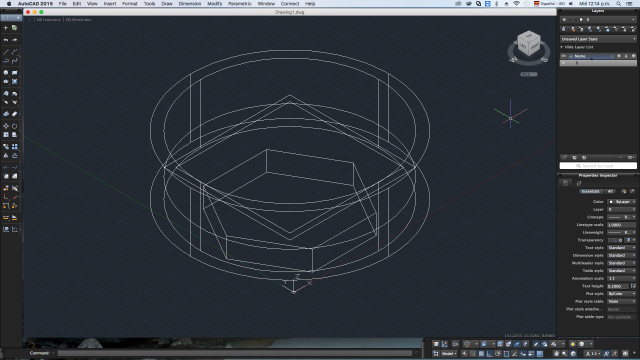Click the ViewCube in the drawing area
The width and height of the screenshot is (640, 360).
[529, 44]
